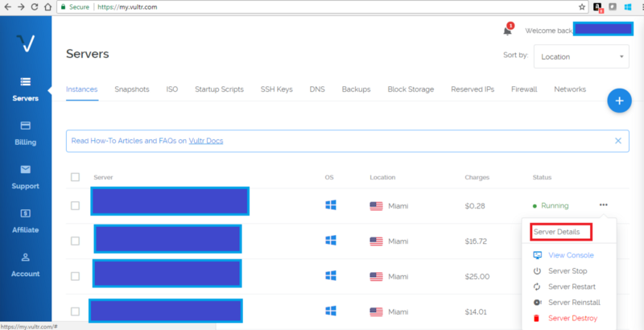Click Windows OS icon in $25.00 row
The height and width of the screenshot is (330, 644).
331,276
